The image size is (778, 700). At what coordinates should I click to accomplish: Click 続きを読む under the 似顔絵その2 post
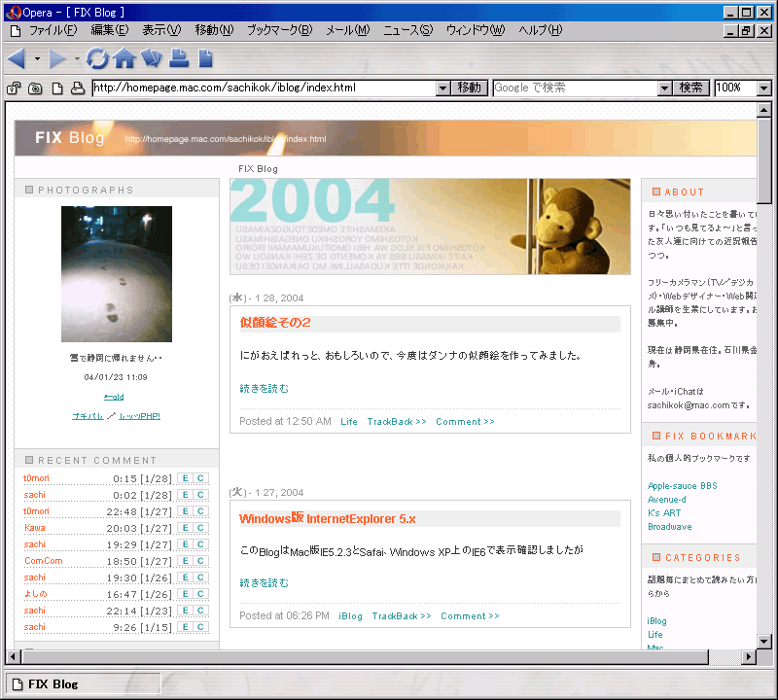coord(264,389)
